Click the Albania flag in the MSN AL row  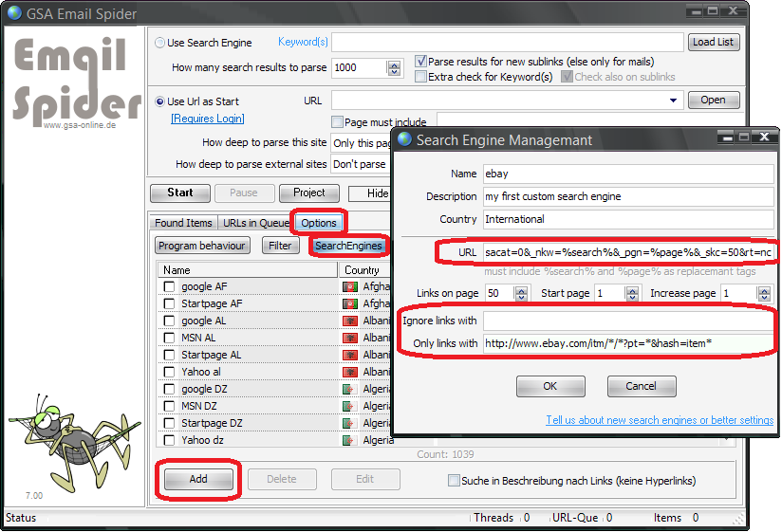click(x=349, y=339)
